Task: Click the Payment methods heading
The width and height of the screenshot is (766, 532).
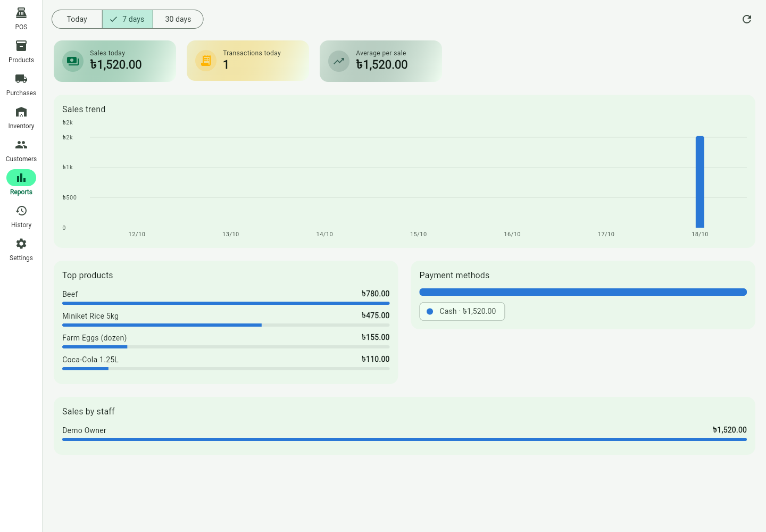Action: [454, 275]
